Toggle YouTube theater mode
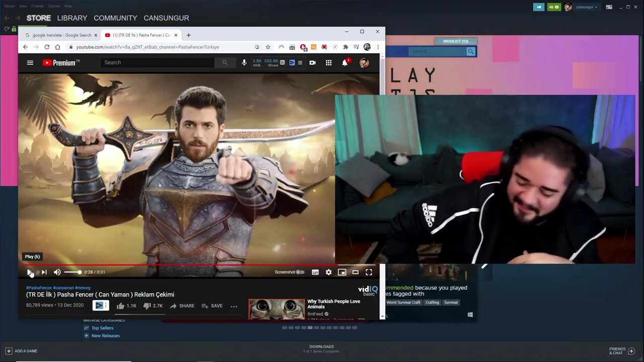This screenshot has height=362, width=644. [x=355, y=272]
